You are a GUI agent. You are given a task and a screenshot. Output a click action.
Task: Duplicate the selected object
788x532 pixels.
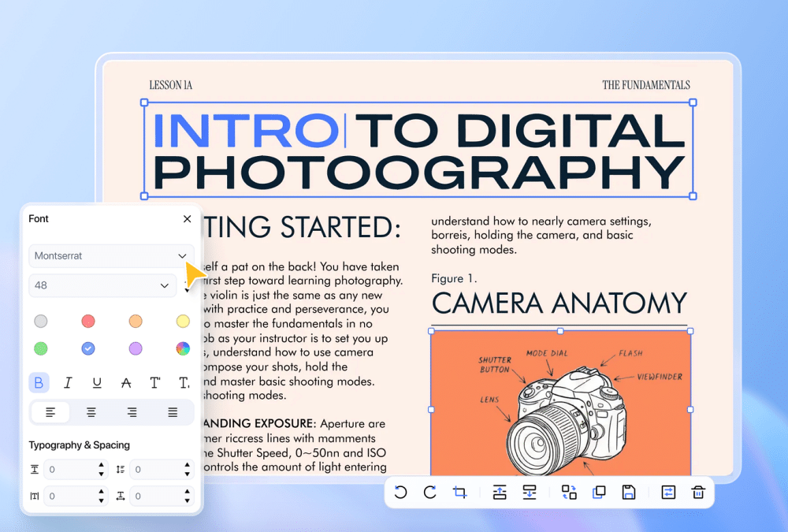click(x=599, y=492)
